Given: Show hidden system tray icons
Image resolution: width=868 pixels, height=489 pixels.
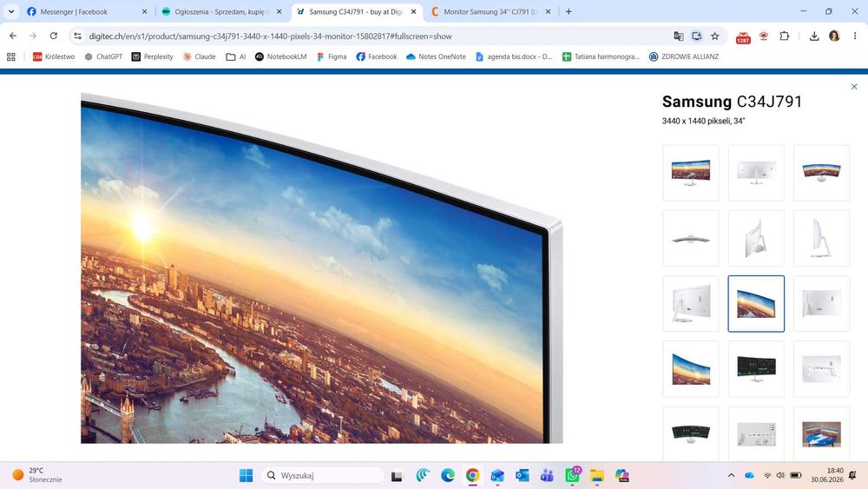Looking at the screenshot, I should coord(731,475).
